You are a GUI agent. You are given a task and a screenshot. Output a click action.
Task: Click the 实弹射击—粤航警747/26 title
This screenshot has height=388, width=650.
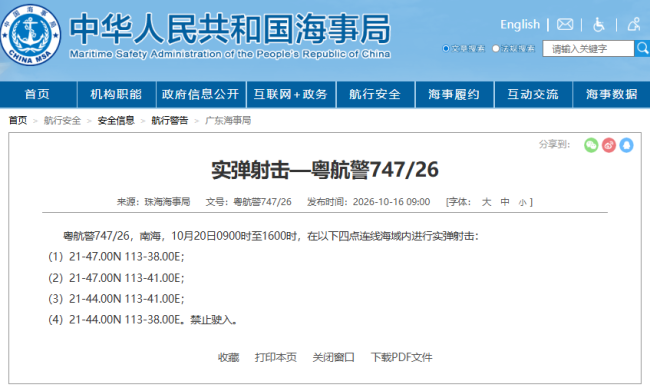(325, 170)
